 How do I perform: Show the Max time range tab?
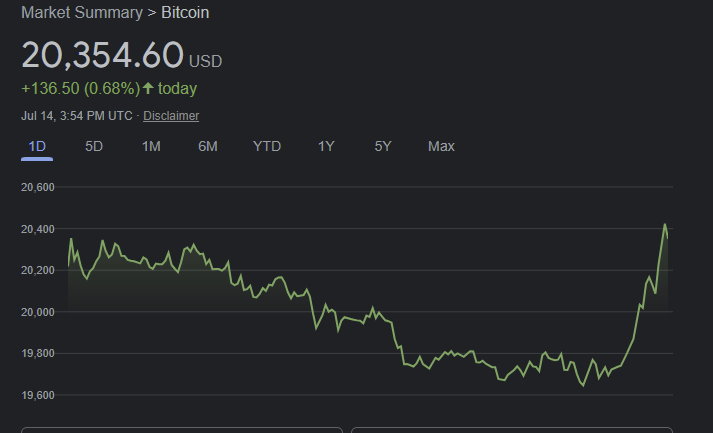tap(441, 146)
